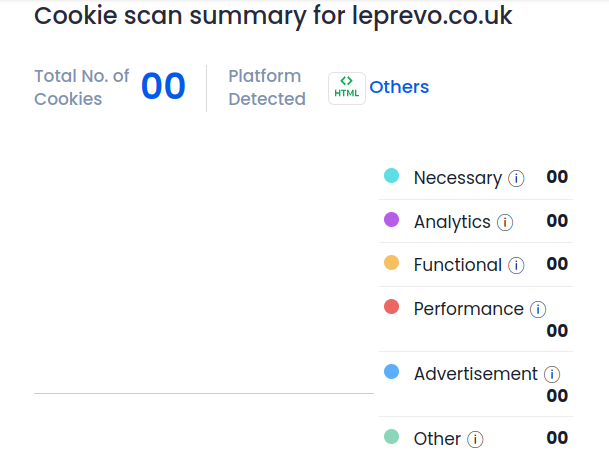Click the info icon beside Analytics
This screenshot has height=469, width=609.
(505, 223)
